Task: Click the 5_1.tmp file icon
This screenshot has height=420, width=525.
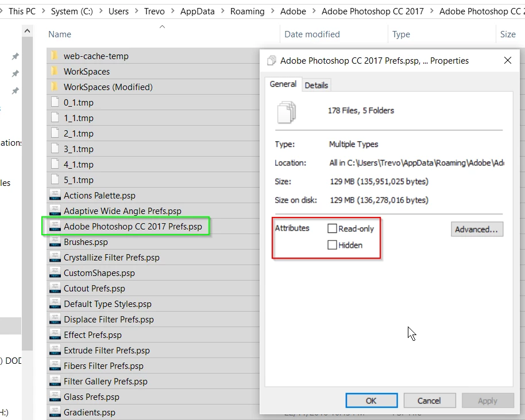Action: [55, 179]
